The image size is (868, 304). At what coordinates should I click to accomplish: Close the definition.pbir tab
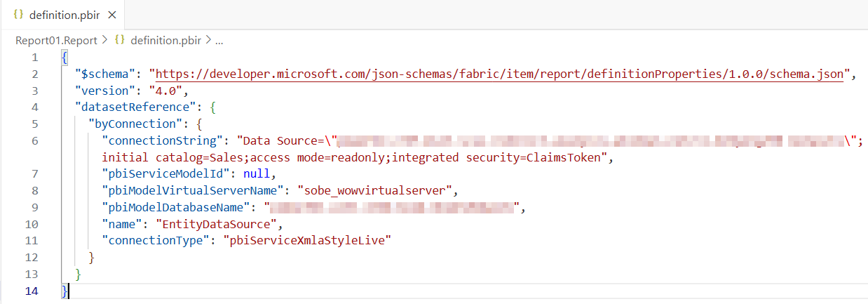coord(113,15)
